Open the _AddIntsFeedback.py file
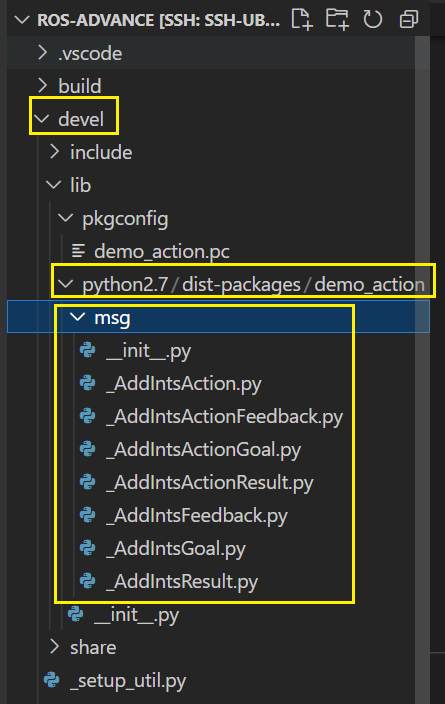 pos(197,516)
